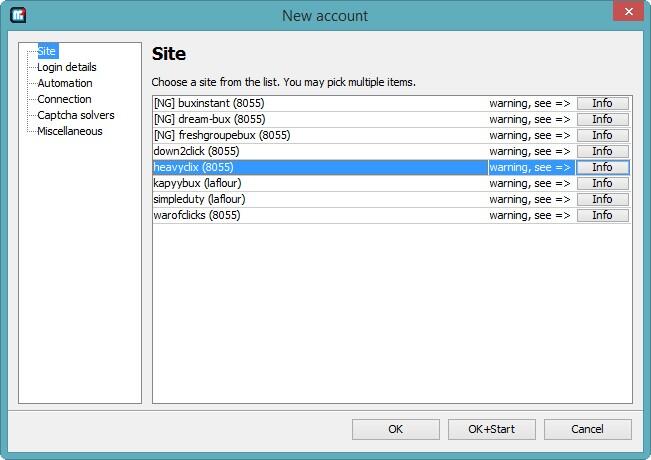This screenshot has width=651, height=460.
Task: Select the Site tree item
Action: click(47, 51)
